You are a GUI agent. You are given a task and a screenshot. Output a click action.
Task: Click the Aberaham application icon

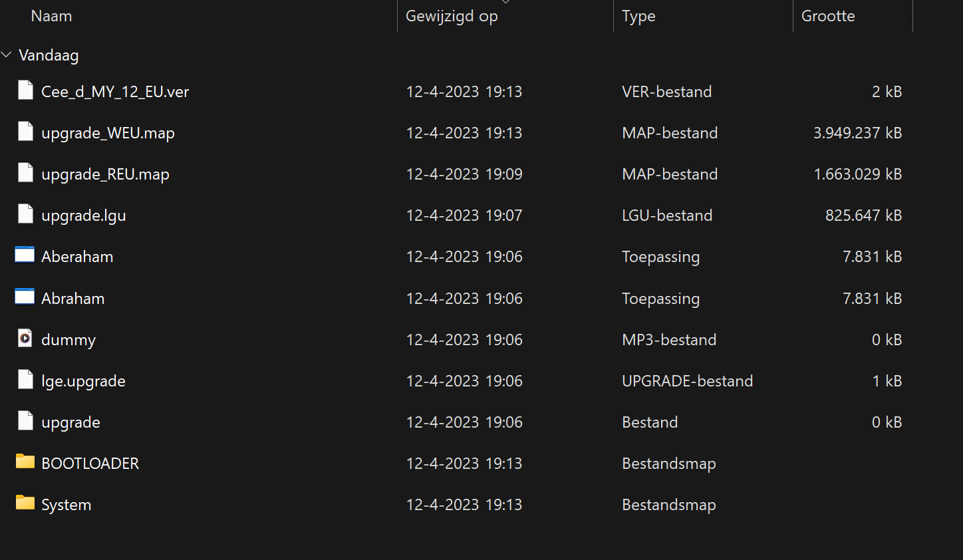[x=25, y=255]
